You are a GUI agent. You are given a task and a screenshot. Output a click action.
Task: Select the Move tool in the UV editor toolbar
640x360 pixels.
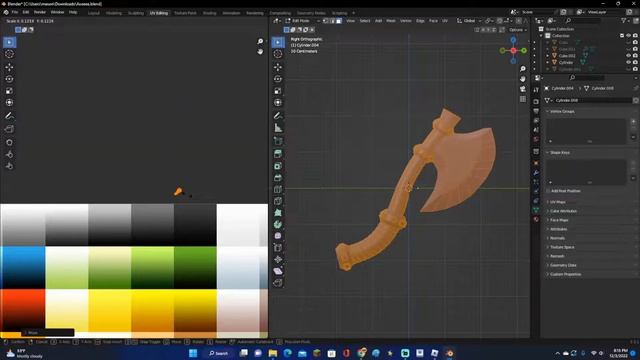click(x=9, y=67)
